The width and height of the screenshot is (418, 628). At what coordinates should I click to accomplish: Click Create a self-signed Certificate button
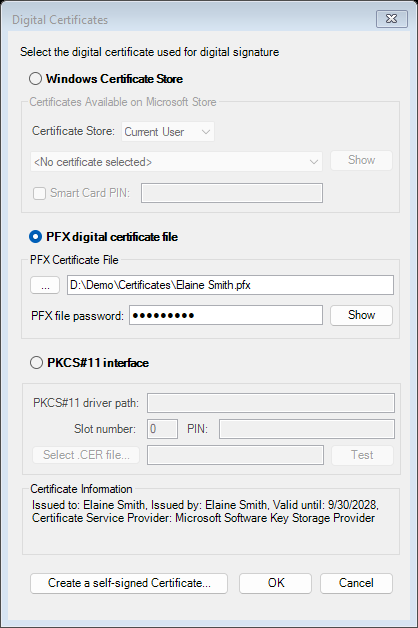[x=129, y=583]
